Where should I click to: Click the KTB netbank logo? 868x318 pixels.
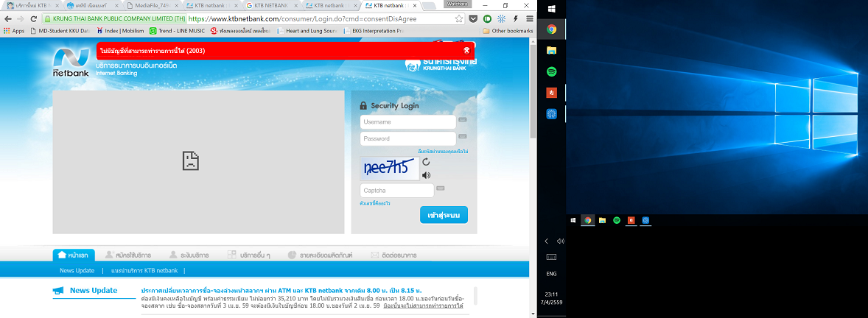(71, 63)
